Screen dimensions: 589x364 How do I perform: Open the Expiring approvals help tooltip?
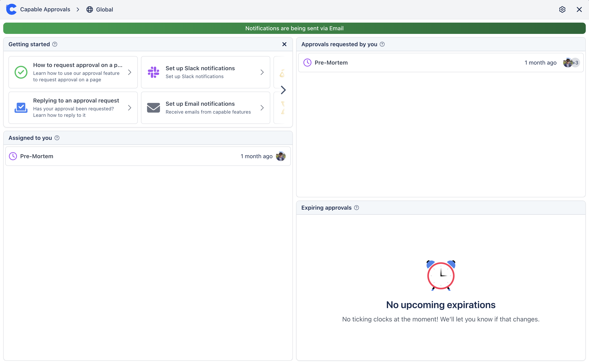pyautogui.click(x=356, y=208)
